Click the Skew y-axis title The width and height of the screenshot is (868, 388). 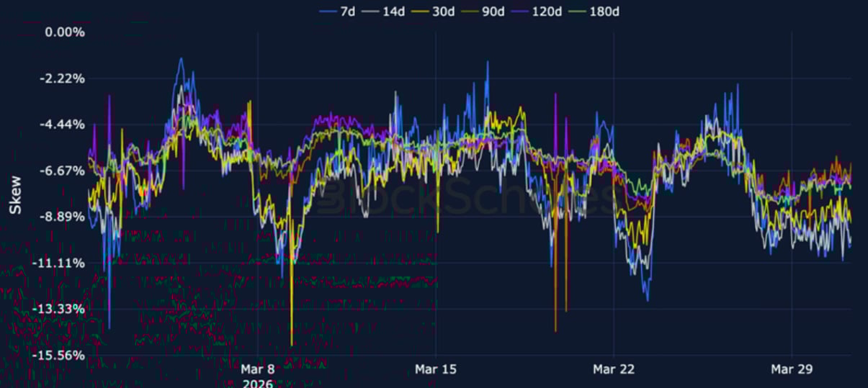tap(14, 195)
